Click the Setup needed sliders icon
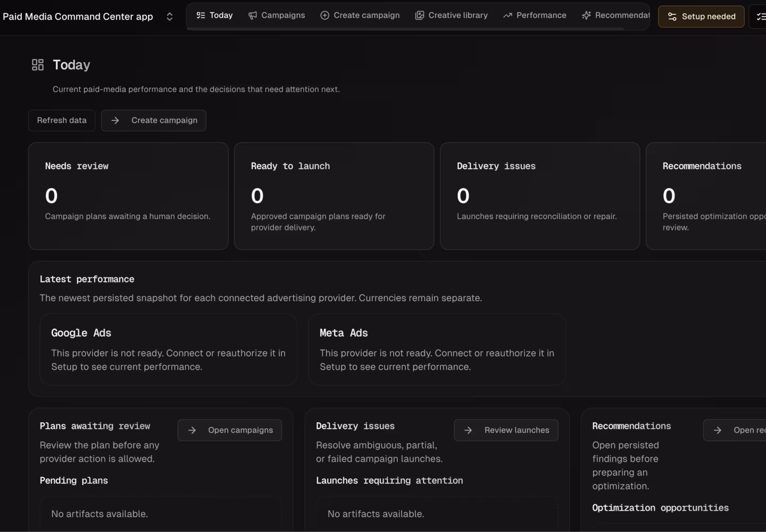This screenshot has width=766, height=532. pos(672,16)
